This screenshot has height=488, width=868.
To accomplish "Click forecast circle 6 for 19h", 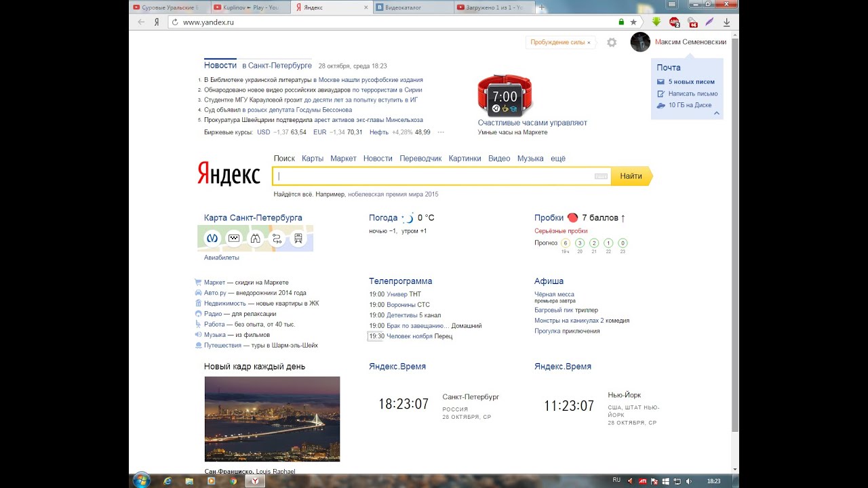I will click(x=565, y=243).
